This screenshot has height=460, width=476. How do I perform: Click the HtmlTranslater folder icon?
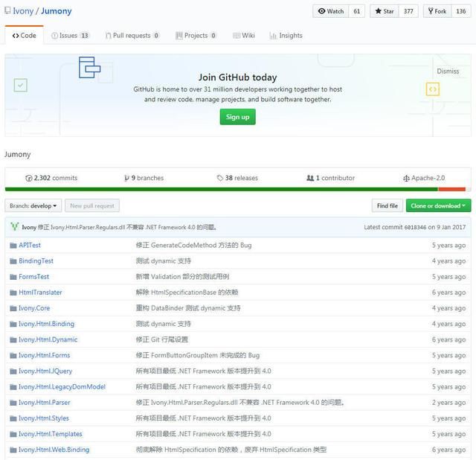point(13,293)
